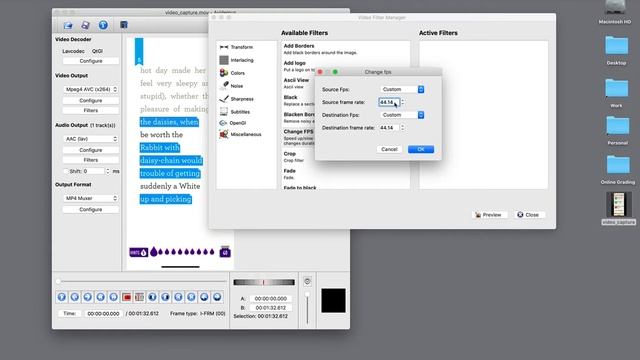Select the OpenGl filter category

pos(233,123)
